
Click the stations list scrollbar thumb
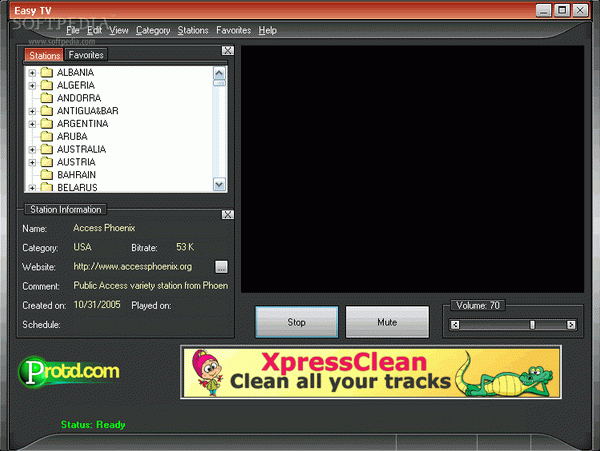tap(219, 83)
